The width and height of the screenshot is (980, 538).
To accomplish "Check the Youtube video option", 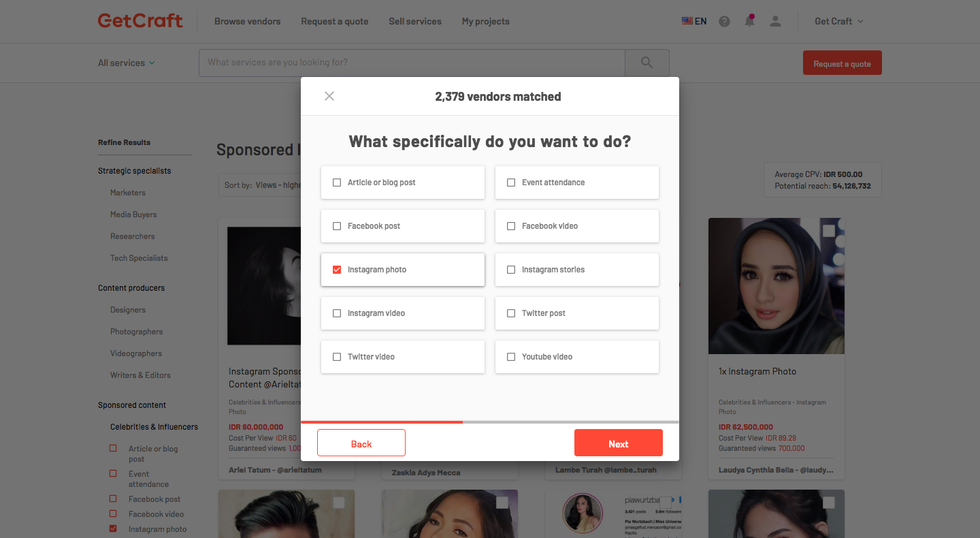I will 577,357.
